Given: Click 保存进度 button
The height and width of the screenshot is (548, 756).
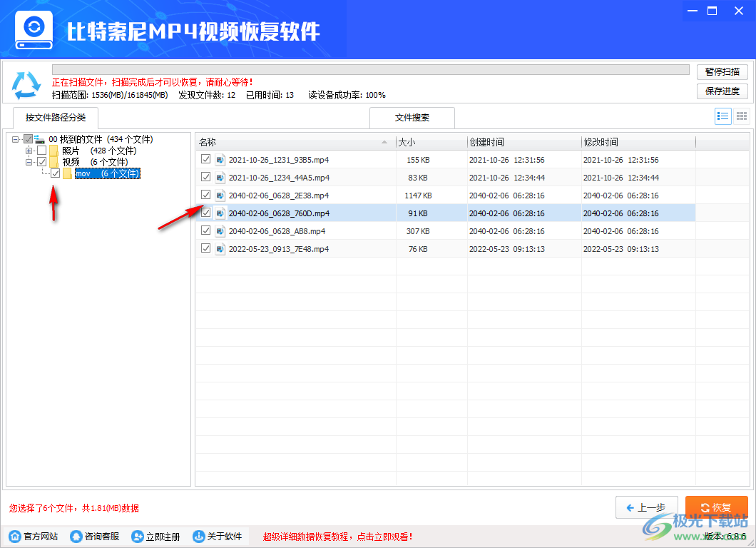Looking at the screenshot, I should point(722,91).
